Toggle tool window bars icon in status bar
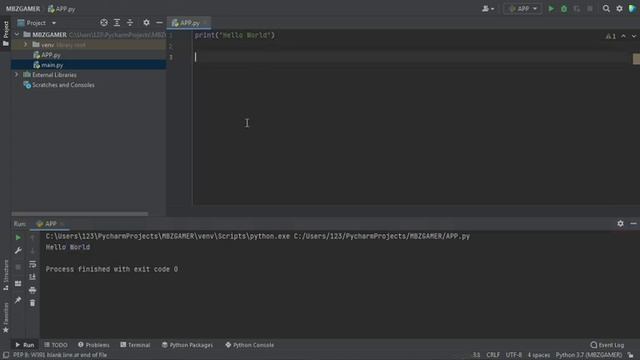640x360 pixels. point(6,355)
